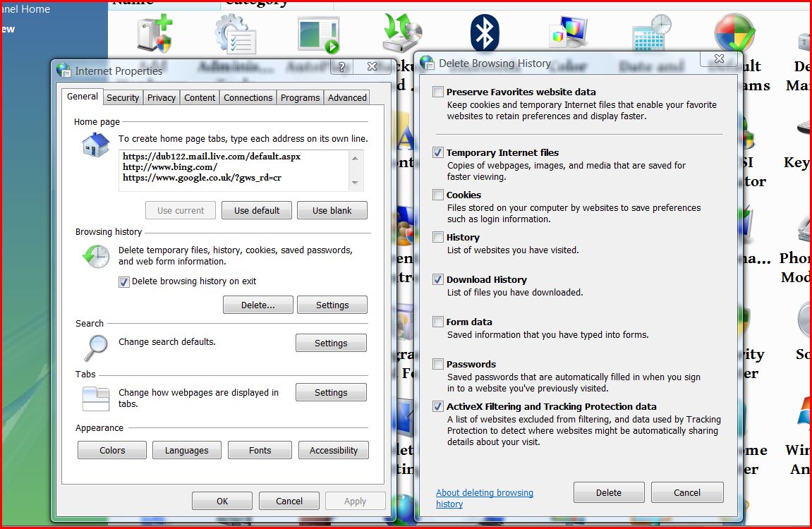Uncheck ActiveX Filtering and Tracking Protection data

pyautogui.click(x=438, y=407)
